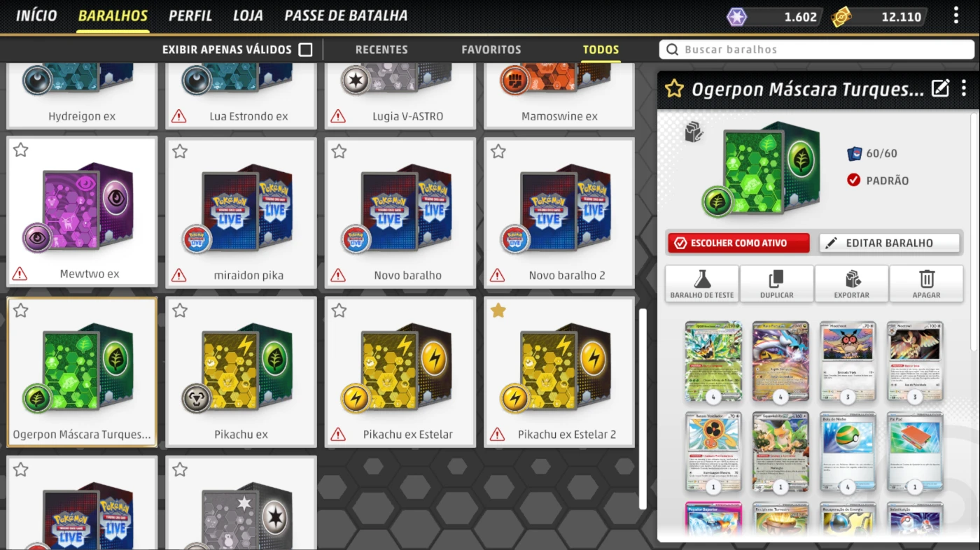
Task: Switch to the Favoritos tab
Action: tap(491, 50)
